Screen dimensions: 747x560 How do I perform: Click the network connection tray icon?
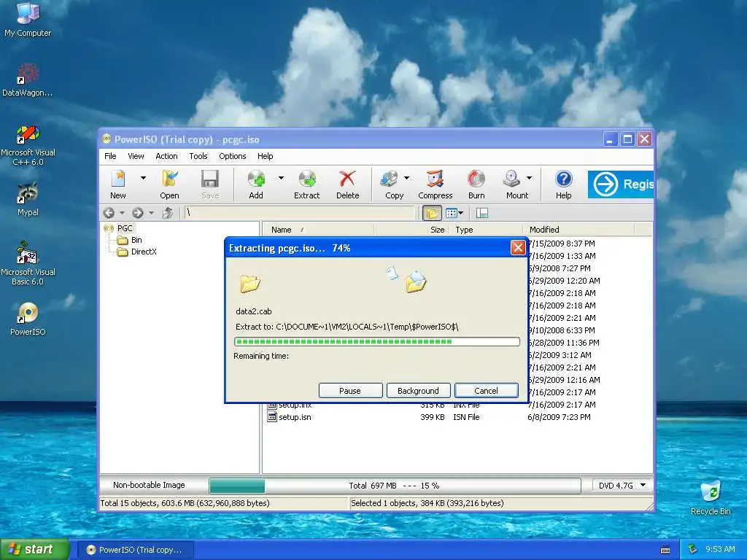tap(693, 550)
